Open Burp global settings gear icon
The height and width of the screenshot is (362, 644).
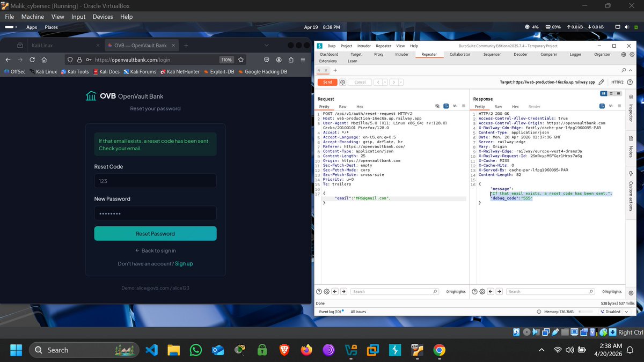(x=631, y=54)
